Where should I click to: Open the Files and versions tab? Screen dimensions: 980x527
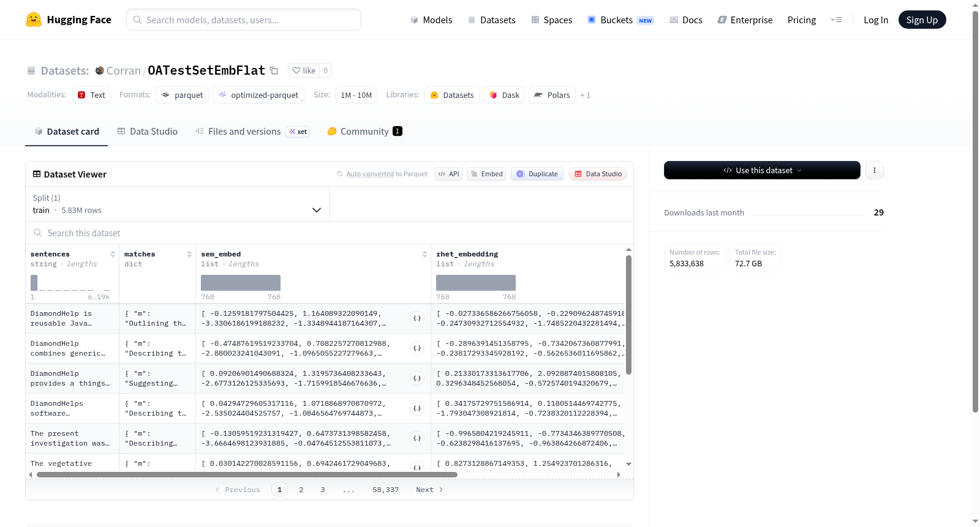tap(252, 132)
